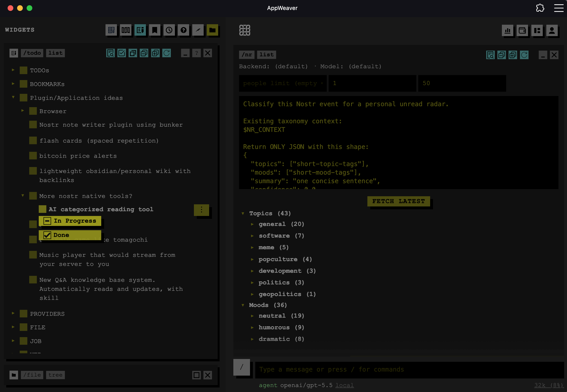Toggle status box for AI categorized reading tool
Viewport: 567px width, 392px height.
[43, 209]
